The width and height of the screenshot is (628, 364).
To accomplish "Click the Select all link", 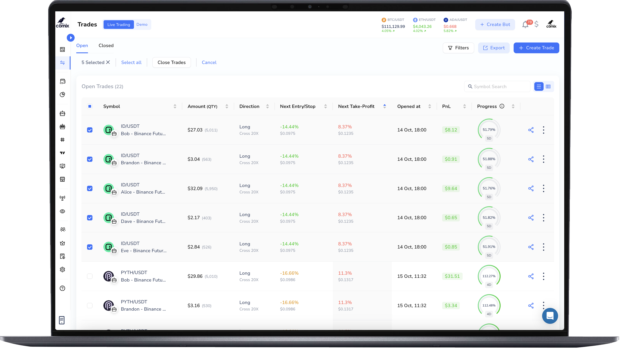I will pos(131,62).
